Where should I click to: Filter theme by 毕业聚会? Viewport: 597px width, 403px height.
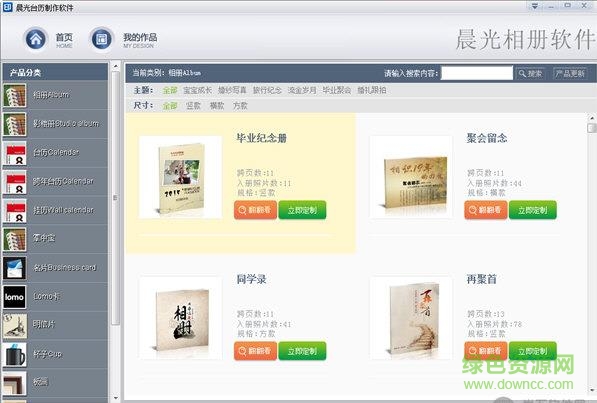pos(337,90)
